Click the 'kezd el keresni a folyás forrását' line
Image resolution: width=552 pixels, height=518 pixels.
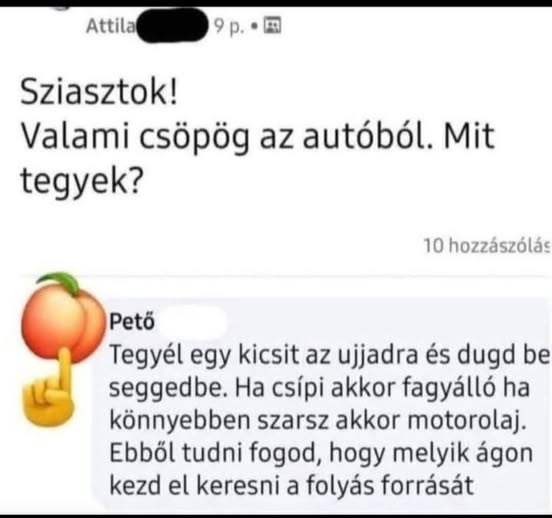point(291,486)
